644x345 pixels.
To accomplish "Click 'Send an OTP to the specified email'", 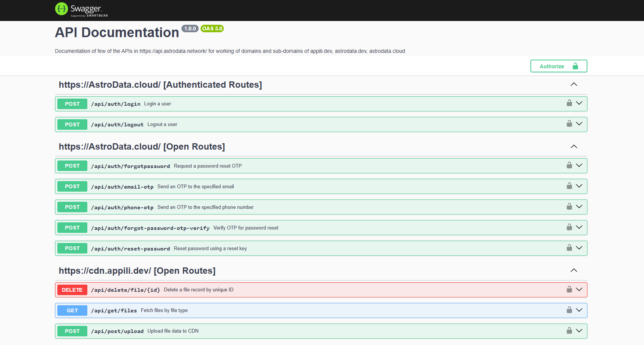I will click(x=196, y=187).
